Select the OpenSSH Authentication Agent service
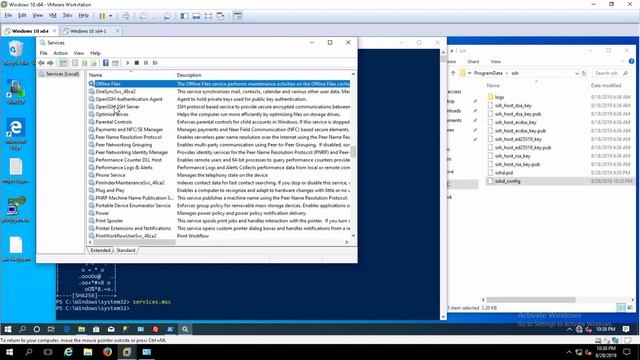Screen dimensions: 640x360 [x=129, y=99]
